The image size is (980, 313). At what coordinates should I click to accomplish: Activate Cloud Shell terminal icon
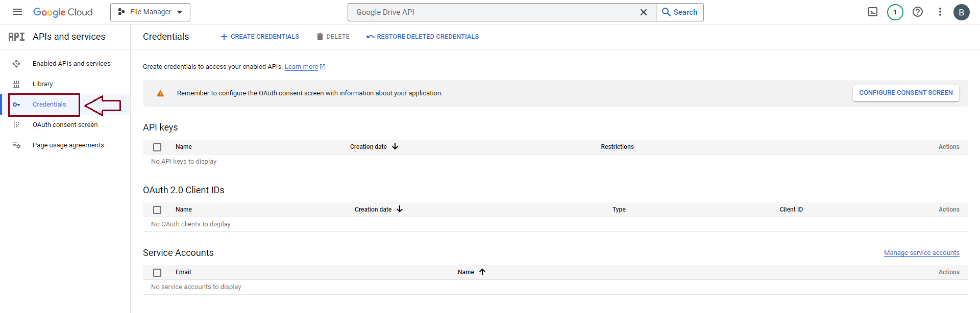point(873,12)
